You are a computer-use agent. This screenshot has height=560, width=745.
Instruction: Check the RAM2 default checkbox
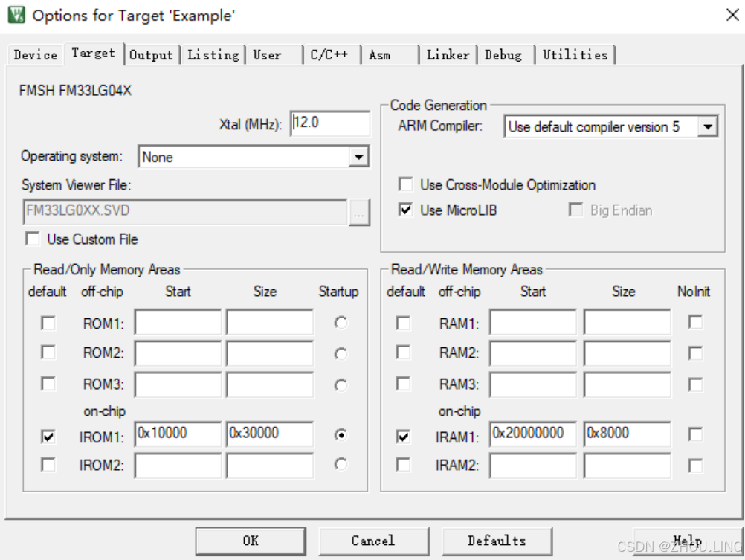404,353
